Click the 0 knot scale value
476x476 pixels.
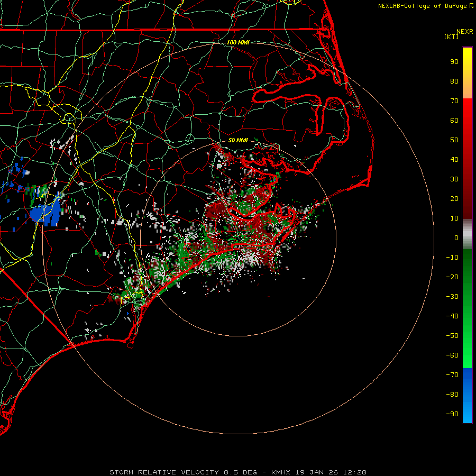pos(456,237)
